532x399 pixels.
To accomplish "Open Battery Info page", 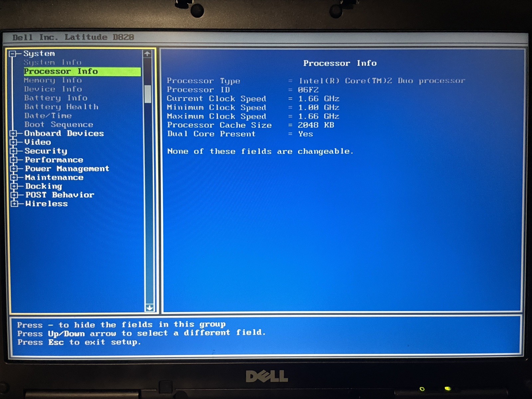I will pos(56,98).
